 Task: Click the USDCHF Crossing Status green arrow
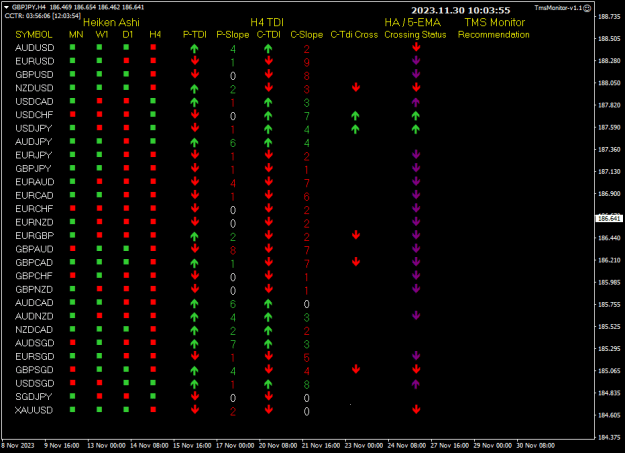tap(415, 116)
